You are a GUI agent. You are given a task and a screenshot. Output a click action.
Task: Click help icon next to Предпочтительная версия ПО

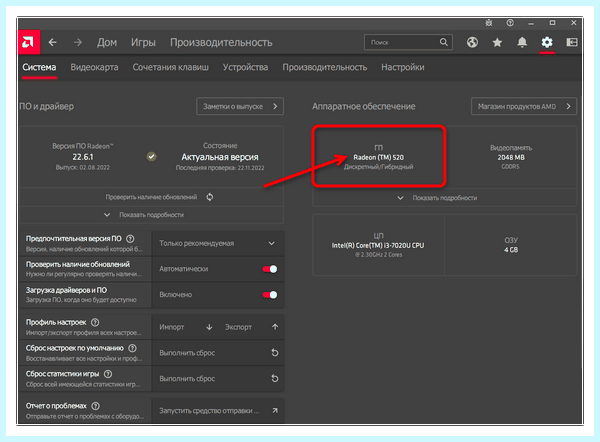(130, 239)
